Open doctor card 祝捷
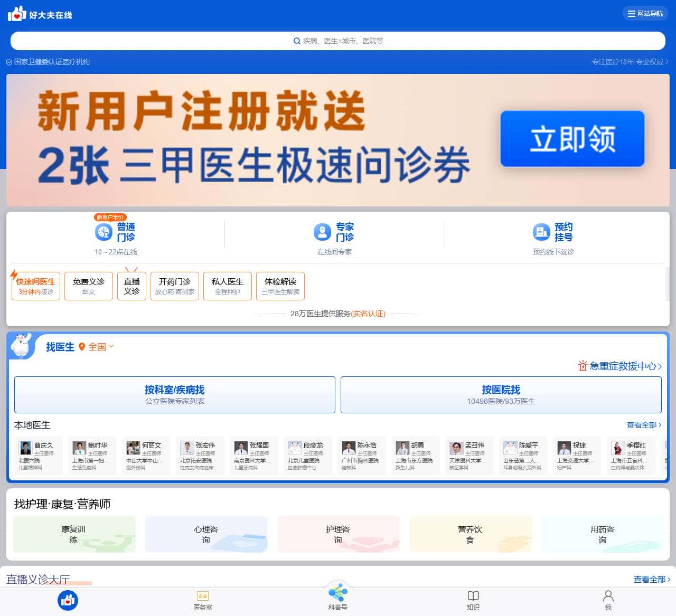 pos(577,456)
